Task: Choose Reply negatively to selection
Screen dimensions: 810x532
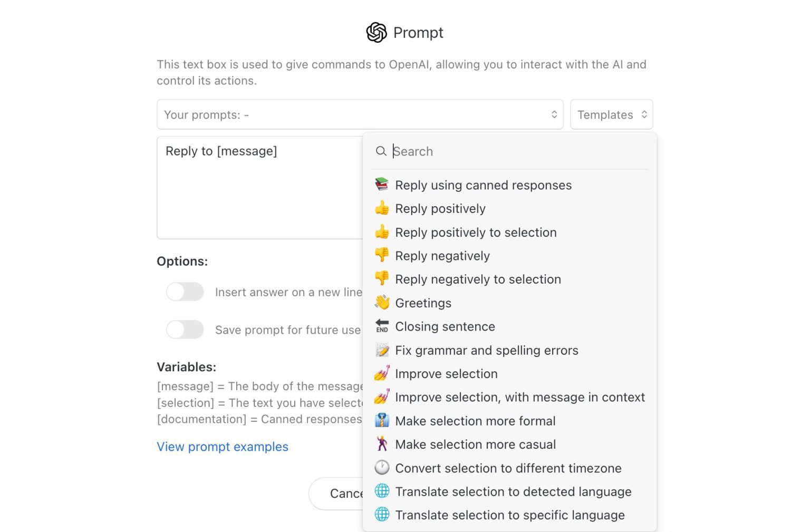Action: pos(478,279)
